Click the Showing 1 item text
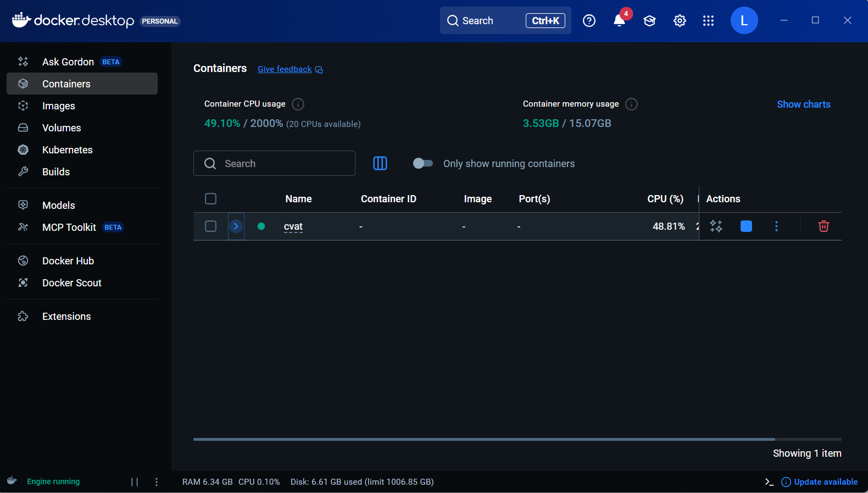The height and width of the screenshot is (493, 868). (x=807, y=453)
